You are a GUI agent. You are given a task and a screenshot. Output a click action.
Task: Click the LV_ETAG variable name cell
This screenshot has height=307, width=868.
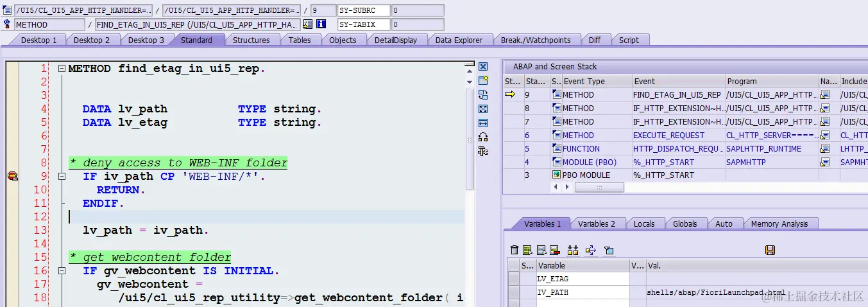(583, 279)
